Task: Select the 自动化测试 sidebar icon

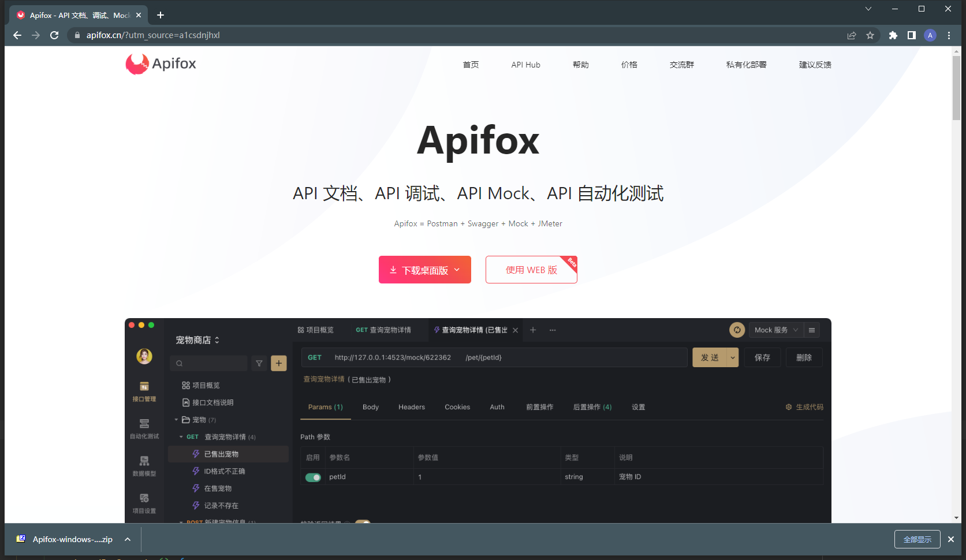Action: (144, 428)
